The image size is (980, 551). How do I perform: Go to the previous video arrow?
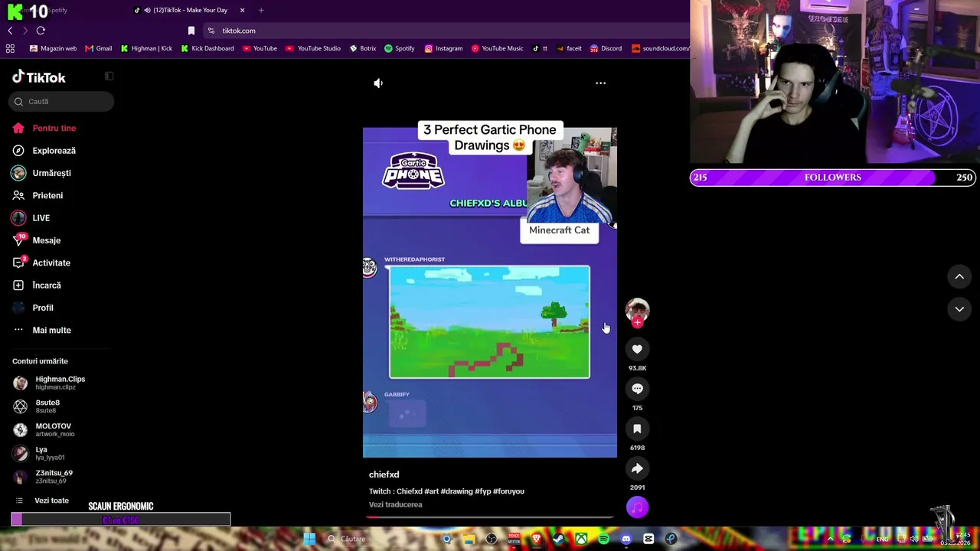pyautogui.click(x=959, y=277)
